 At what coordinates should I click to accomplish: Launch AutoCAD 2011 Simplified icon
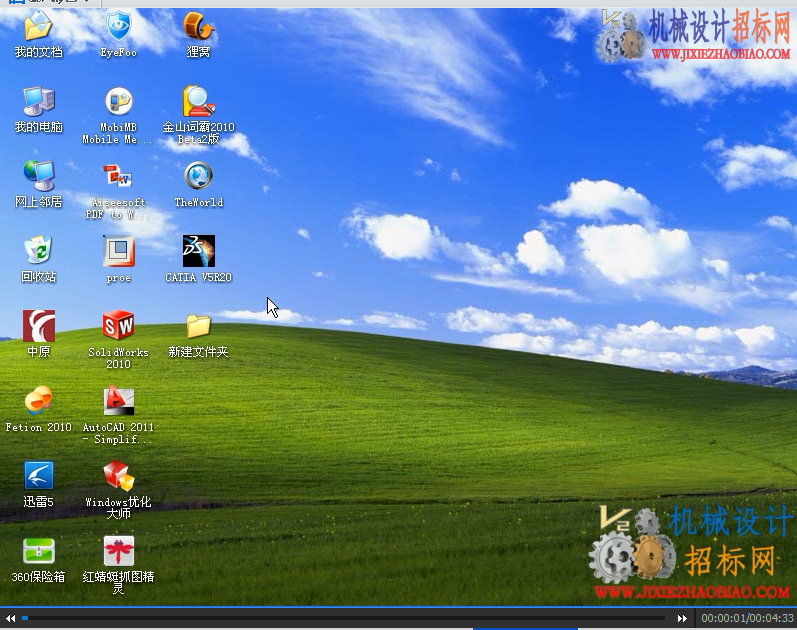click(x=118, y=401)
